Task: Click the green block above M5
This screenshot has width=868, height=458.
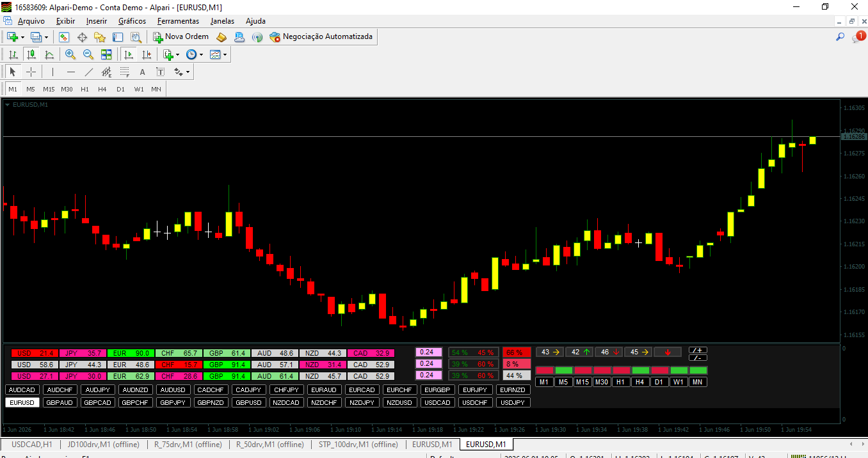Action: click(x=564, y=370)
